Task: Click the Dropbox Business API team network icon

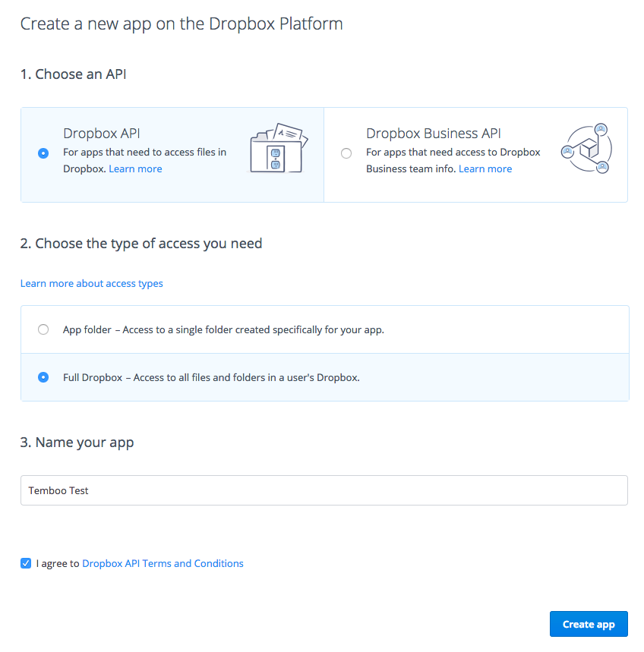Action: (x=586, y=149)
